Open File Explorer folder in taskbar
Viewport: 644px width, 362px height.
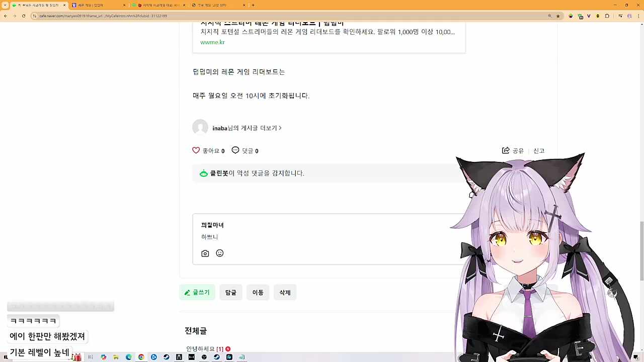click(116, 357)
